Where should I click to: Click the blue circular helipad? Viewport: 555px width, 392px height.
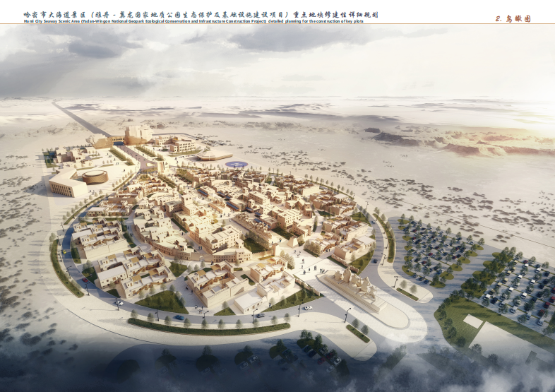coord(236,165)
